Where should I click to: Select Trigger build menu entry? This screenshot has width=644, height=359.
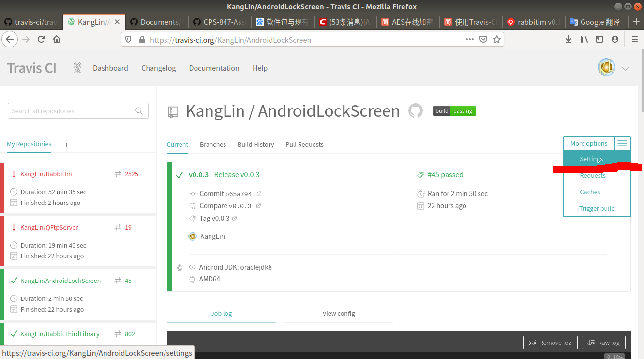click(x=597, y=208)
